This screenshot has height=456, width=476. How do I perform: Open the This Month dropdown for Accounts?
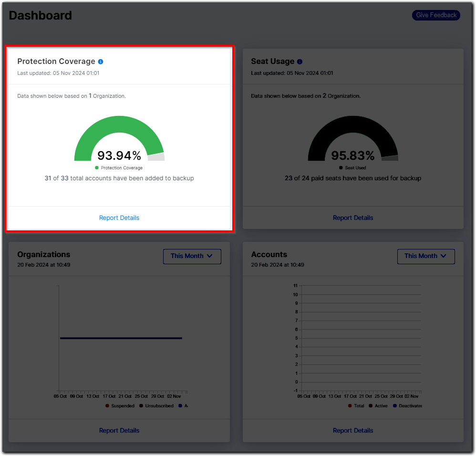pyautogui.click(x=426, y=256)
